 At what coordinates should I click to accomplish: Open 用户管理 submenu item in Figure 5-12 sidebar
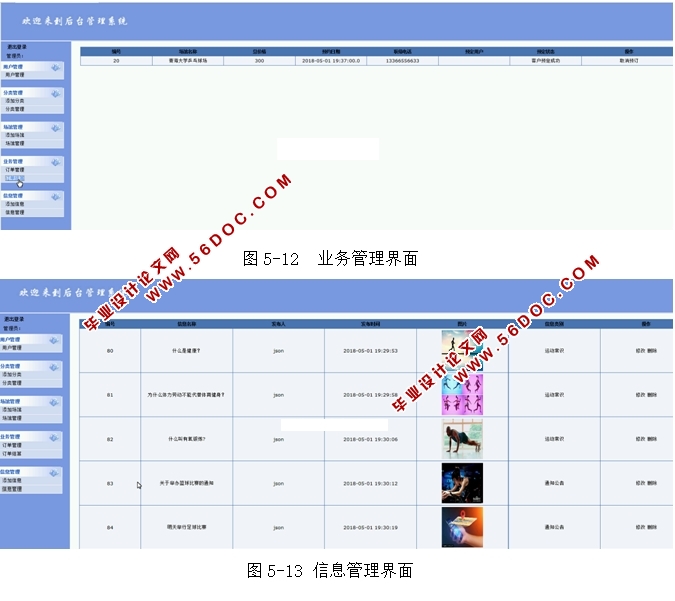click(15, 75)
